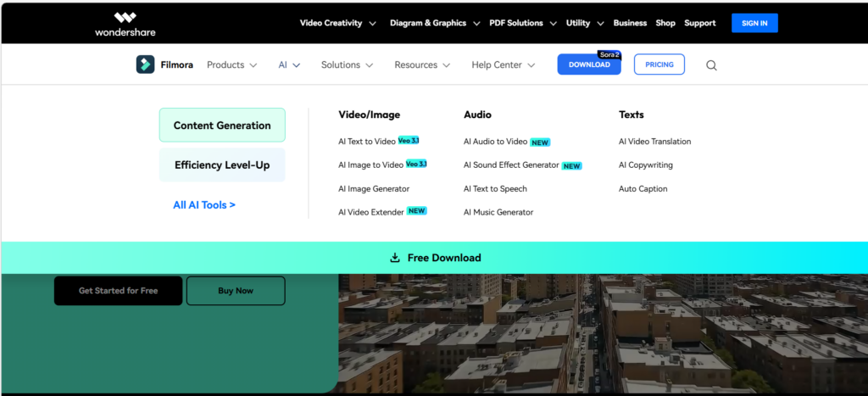Select AI Sound Effect Generator
This screenshot has height=396, width=868.
pos(511,165)
